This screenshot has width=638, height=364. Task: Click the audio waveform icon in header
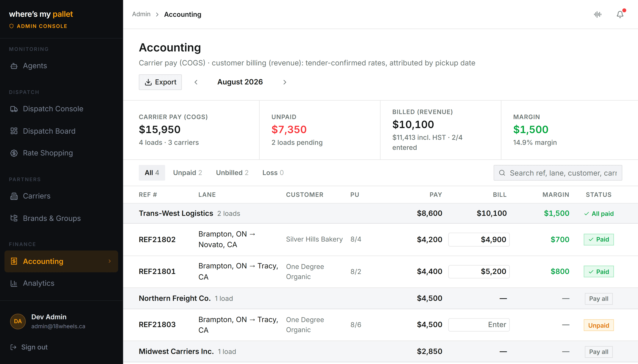coord(598,14)
